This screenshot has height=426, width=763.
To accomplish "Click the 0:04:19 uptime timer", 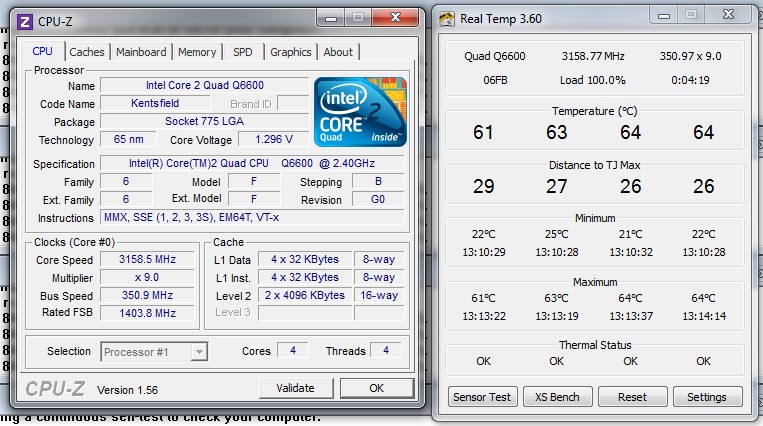I will click(690, 80).
